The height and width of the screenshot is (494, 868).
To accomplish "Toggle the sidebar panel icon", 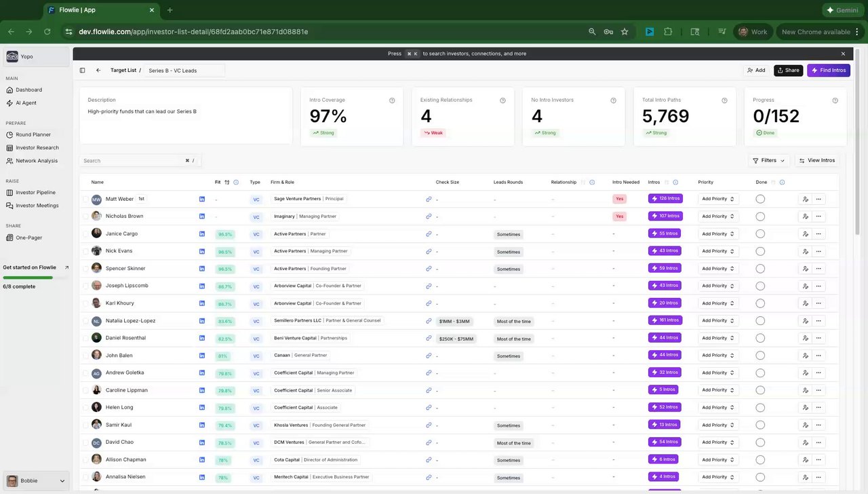I will 83,71.
